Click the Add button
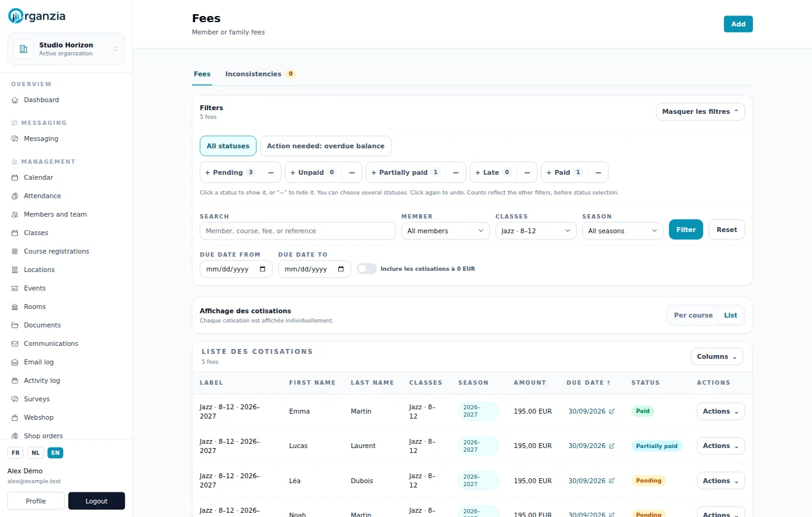Screen dimensions: 812x517 [738, 24]
